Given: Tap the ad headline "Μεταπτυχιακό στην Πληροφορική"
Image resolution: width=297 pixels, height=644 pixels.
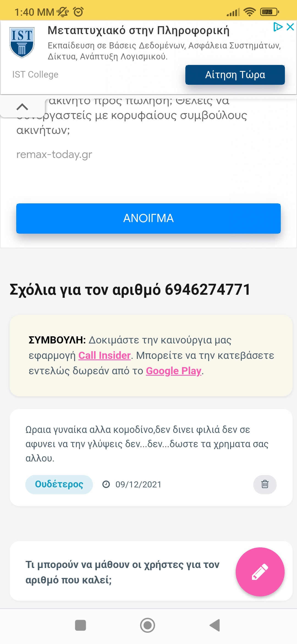Looking at the screenshot, I should (138, 30).
